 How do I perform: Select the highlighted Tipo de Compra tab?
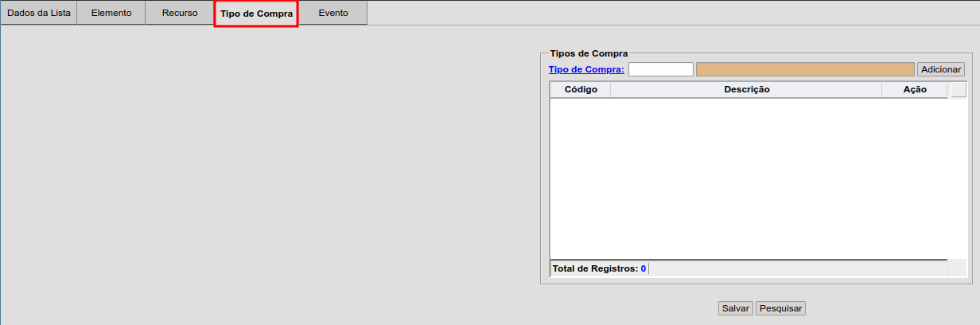[x=256, y=14]
